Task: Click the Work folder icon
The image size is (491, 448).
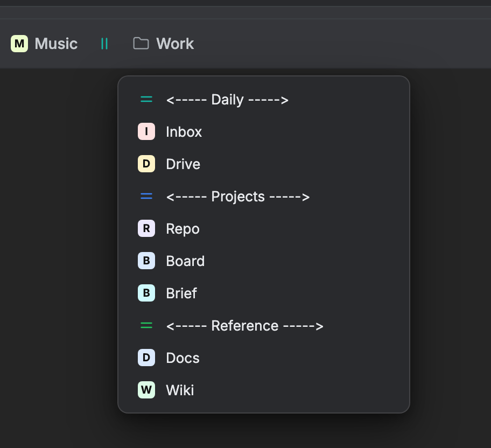Action: pos(141,43)
